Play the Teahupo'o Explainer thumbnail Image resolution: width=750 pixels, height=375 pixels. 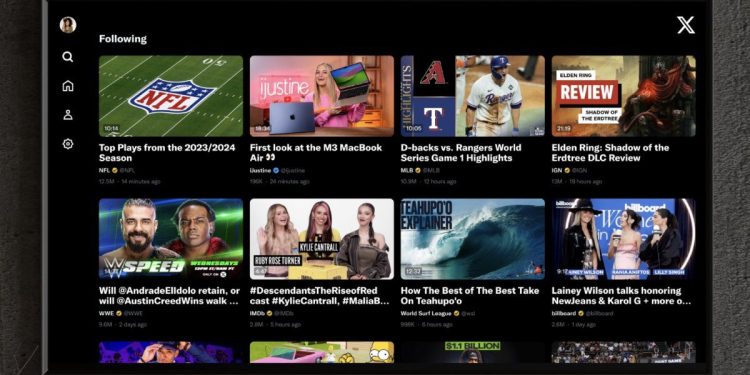[473, 239]
